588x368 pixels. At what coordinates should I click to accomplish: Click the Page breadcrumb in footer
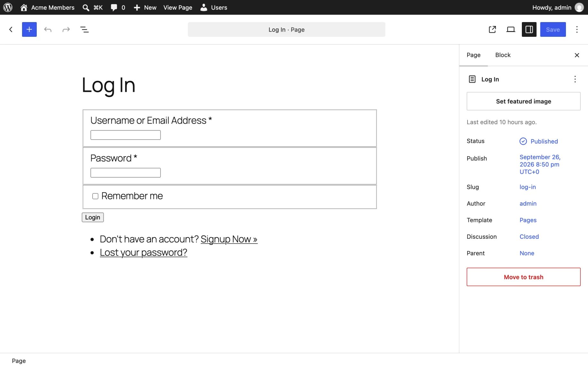click(x=19, y=361)
